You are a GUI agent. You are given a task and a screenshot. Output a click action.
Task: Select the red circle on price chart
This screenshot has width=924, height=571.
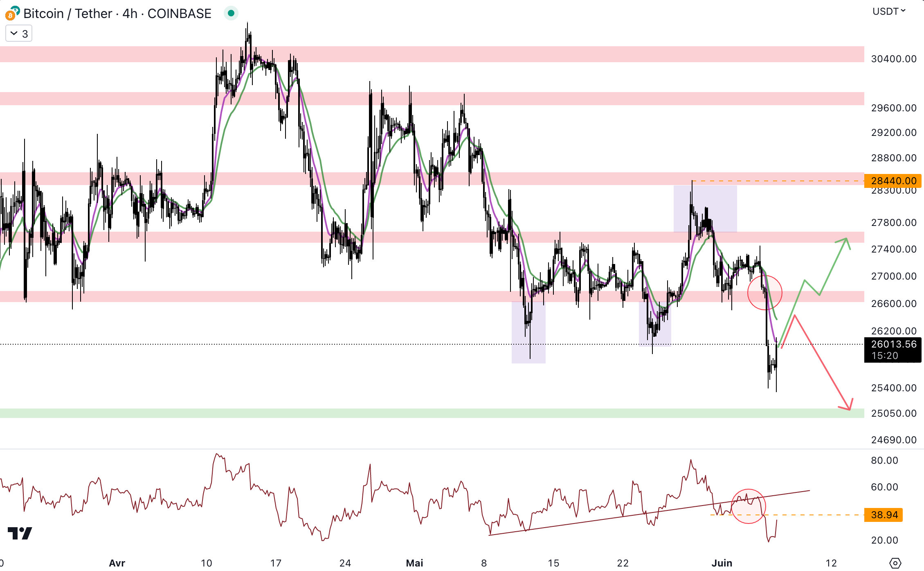764,293
